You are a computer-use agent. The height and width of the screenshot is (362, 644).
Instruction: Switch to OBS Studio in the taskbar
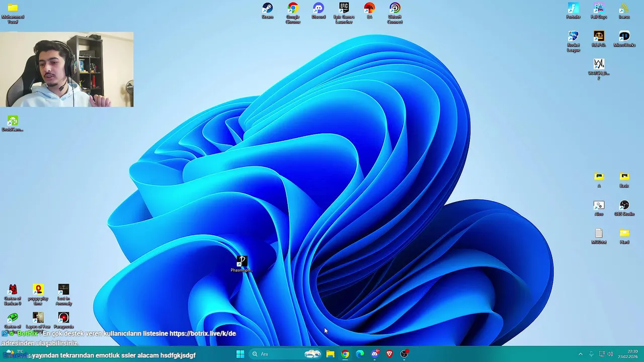pyautogui.click(x=405, y=354)
